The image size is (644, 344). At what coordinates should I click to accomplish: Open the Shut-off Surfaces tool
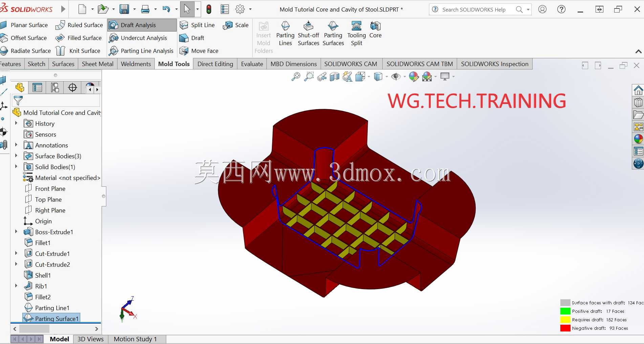click(x=308, y=34)
